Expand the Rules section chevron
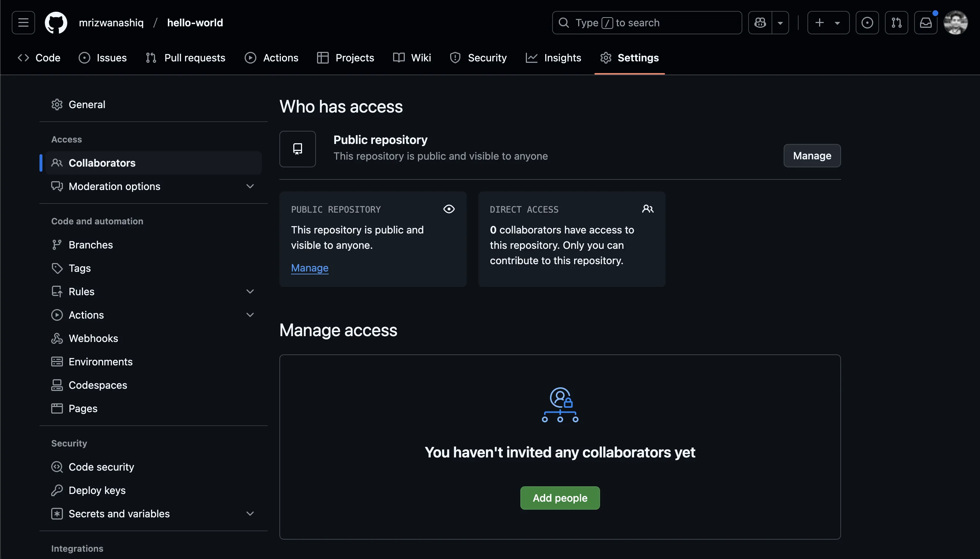 point(250,292)
